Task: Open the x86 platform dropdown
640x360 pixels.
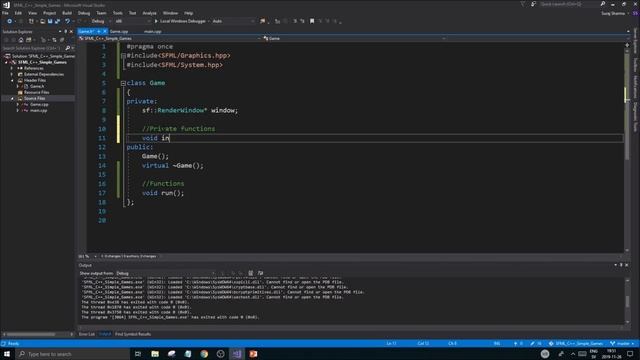Action: 133,21
